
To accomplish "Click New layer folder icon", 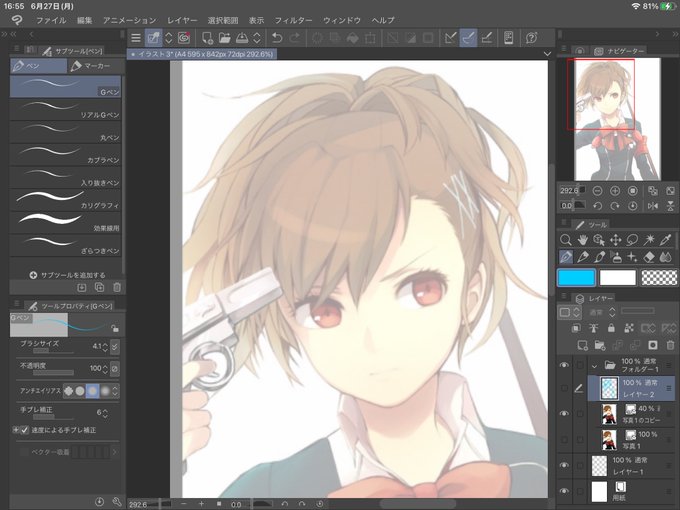I will click(x=600, y=345).
